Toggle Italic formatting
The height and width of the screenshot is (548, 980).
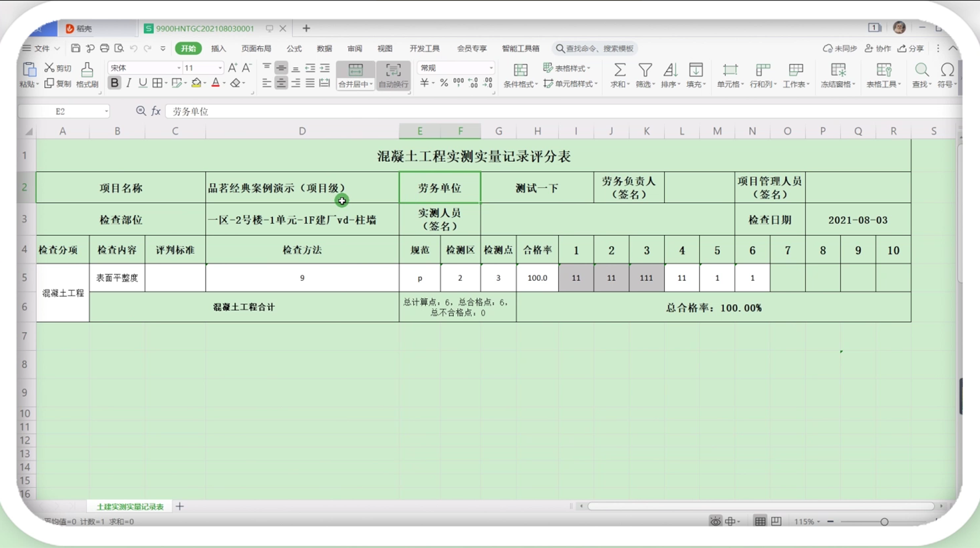129,83
